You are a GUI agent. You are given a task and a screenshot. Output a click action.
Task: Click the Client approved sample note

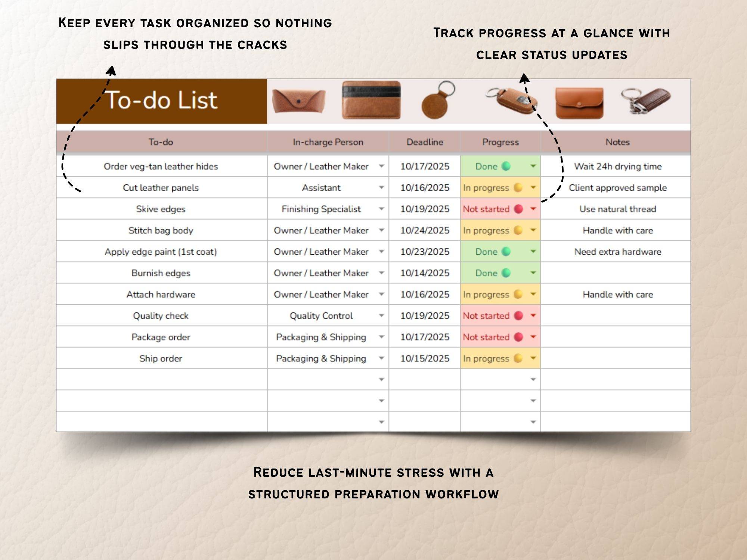pos(617,188)
